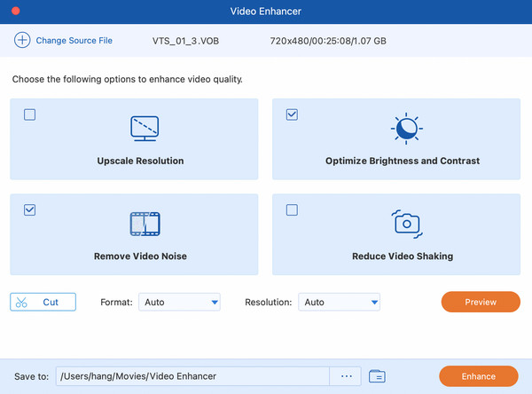The width and height of the screenshot is (532, 394).
Task: Click the Reduce Video Shaking camera icon
Action: point(406,224)
